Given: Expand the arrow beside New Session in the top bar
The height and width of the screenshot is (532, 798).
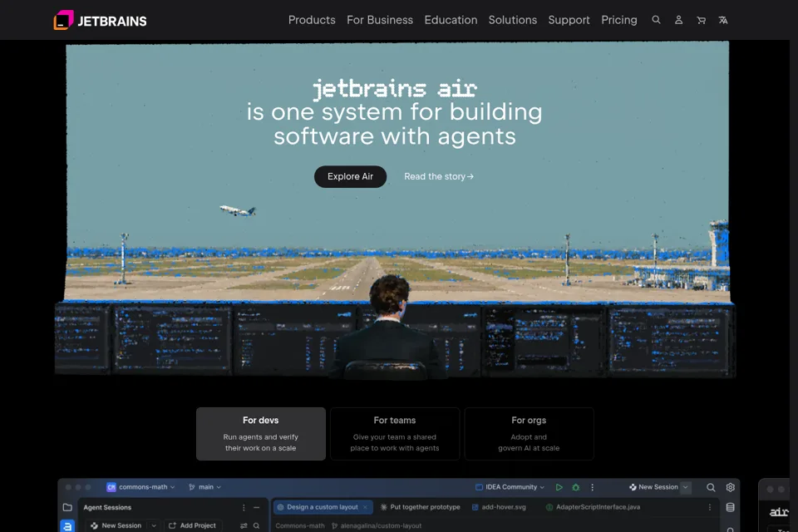Looking at the screenshot, I should [686, 487].
